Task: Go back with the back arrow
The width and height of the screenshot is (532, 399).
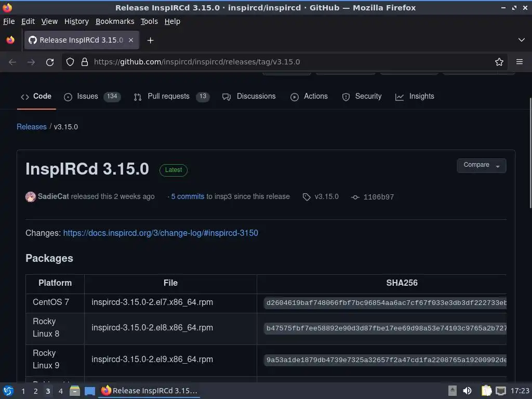Action: (12, 62)
